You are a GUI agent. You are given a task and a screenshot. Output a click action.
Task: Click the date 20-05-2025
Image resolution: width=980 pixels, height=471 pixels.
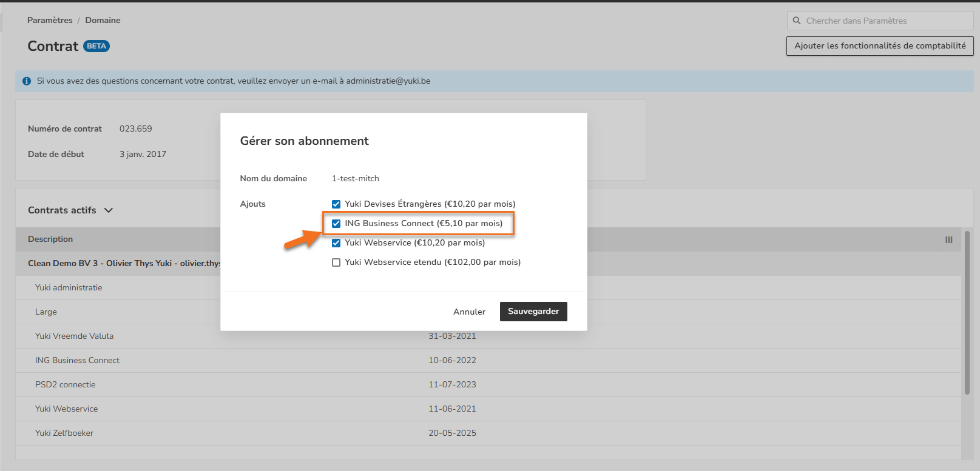[452, 433]
